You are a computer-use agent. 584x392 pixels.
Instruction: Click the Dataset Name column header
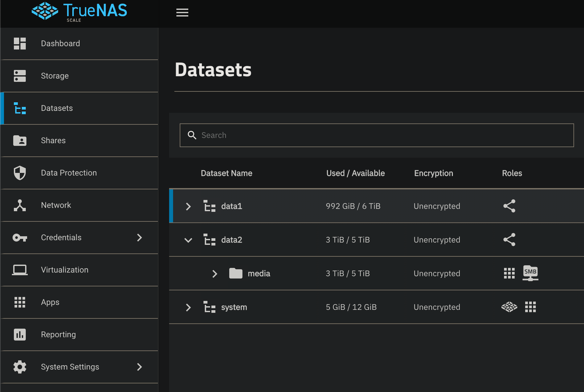[227, 173]
